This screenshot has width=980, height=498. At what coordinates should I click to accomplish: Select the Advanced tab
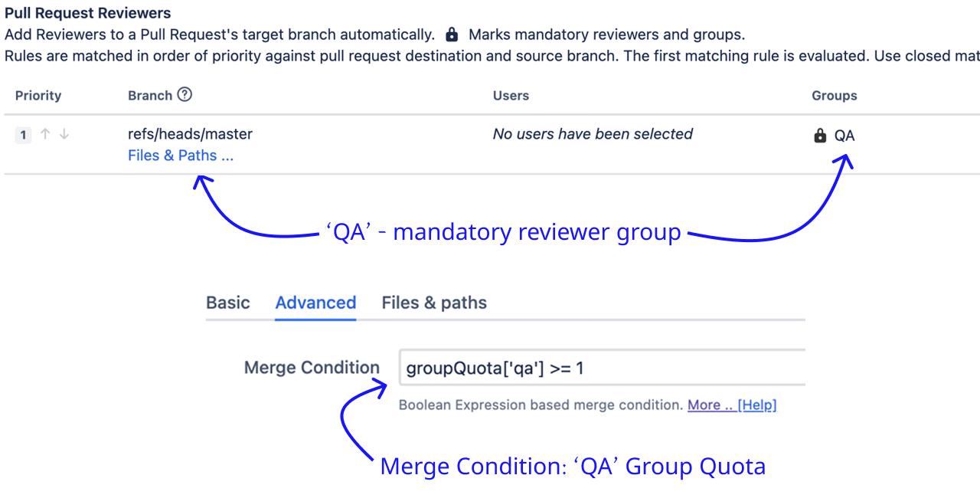(x=315, y=303)
